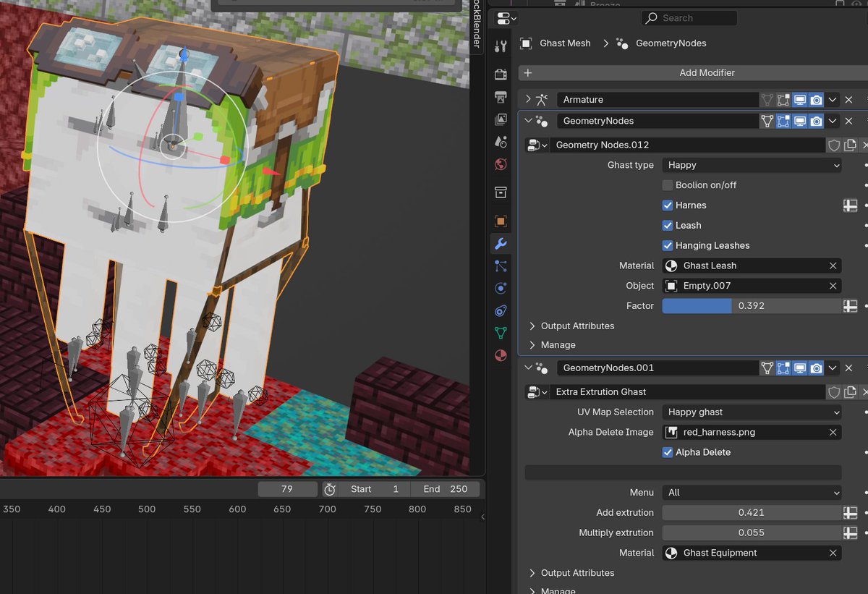Open the Material properties sphere icon

click(x=501, y=355)
